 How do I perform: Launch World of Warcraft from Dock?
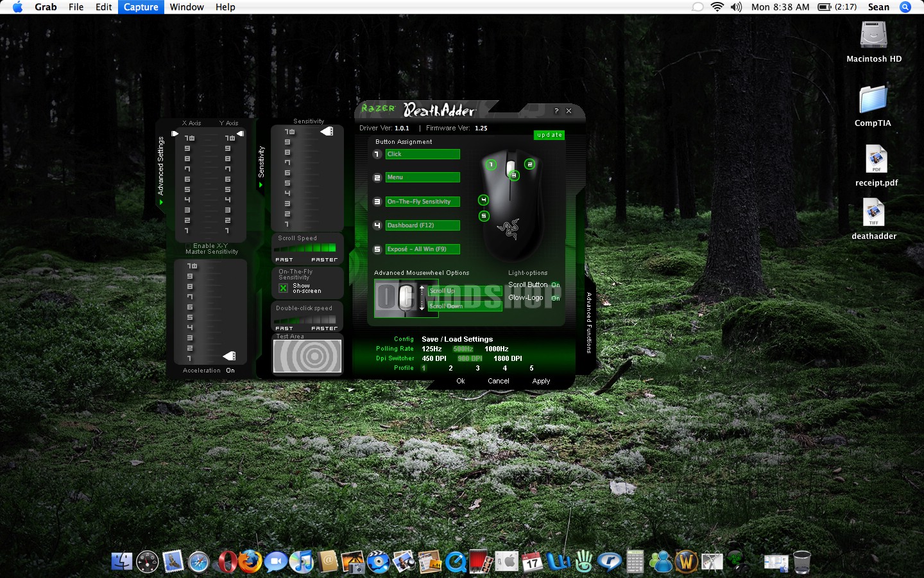pos(686,562)
